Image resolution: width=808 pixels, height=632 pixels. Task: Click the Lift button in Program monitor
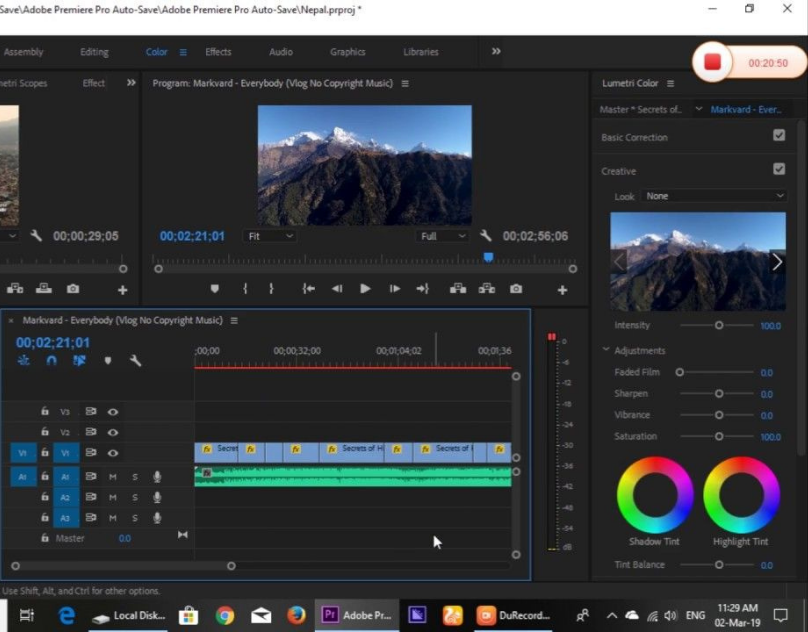point(458,289)
